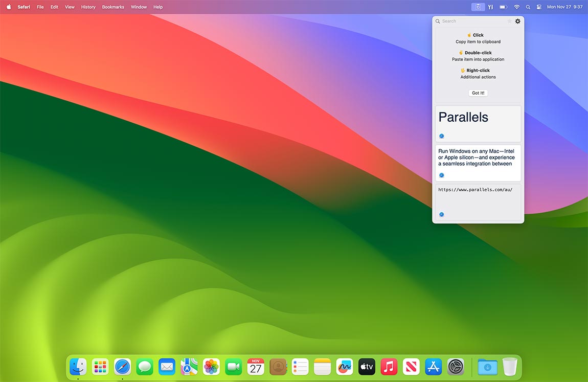
Task: Show battery status dropdown
Action: tap(504, 7)
